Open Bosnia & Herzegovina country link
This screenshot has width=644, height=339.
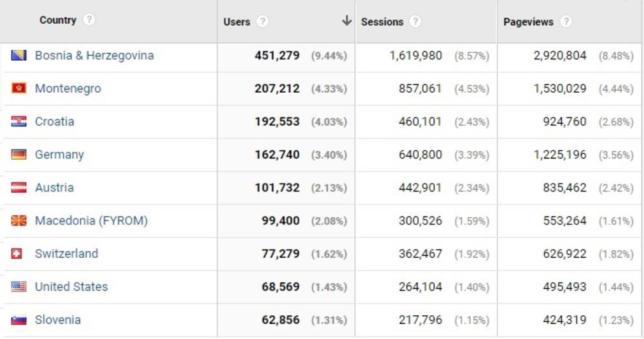click(94, 55)
